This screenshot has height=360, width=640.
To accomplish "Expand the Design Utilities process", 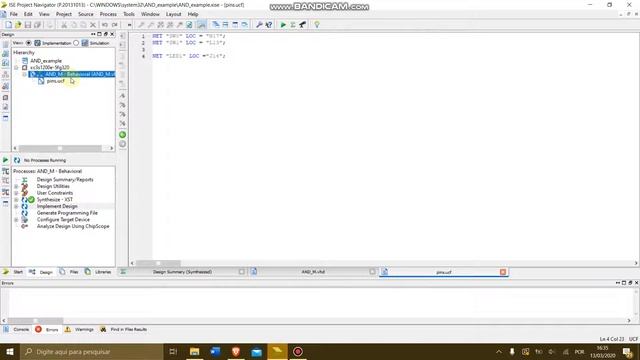I will coord(16,187).
